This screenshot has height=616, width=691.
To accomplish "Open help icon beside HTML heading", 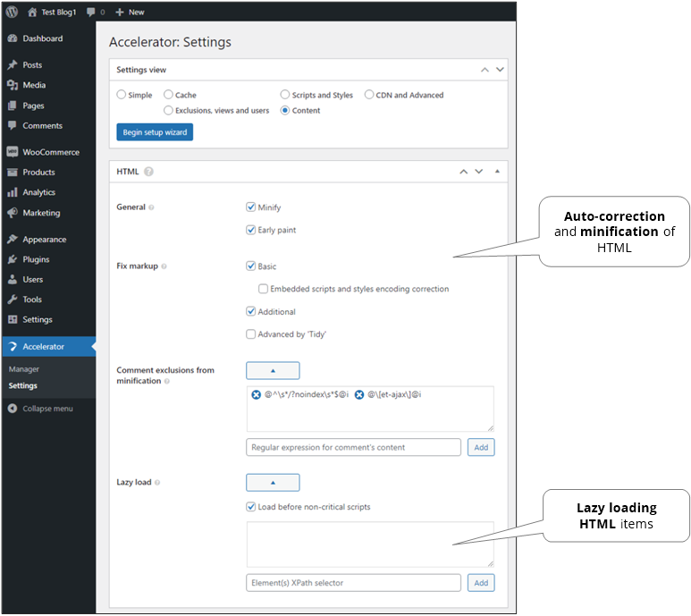I will click(x=149, y=172).
